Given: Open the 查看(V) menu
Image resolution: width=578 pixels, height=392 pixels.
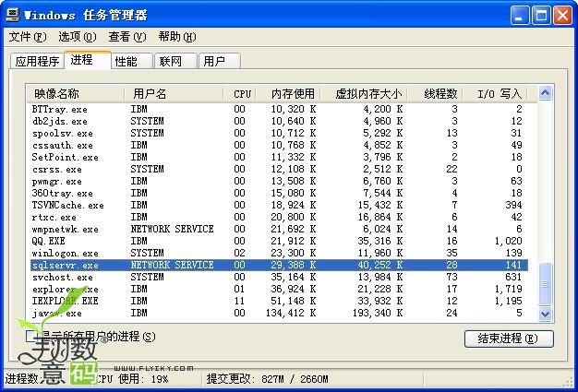Looking at the screenshot, I should (x=127, y=37).
